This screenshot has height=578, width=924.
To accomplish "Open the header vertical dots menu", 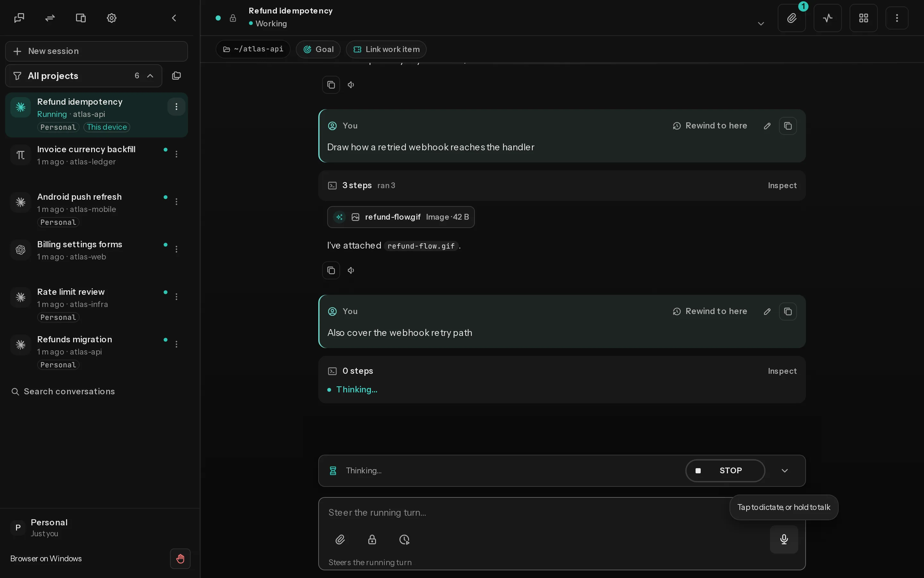I will coord(897,18).
